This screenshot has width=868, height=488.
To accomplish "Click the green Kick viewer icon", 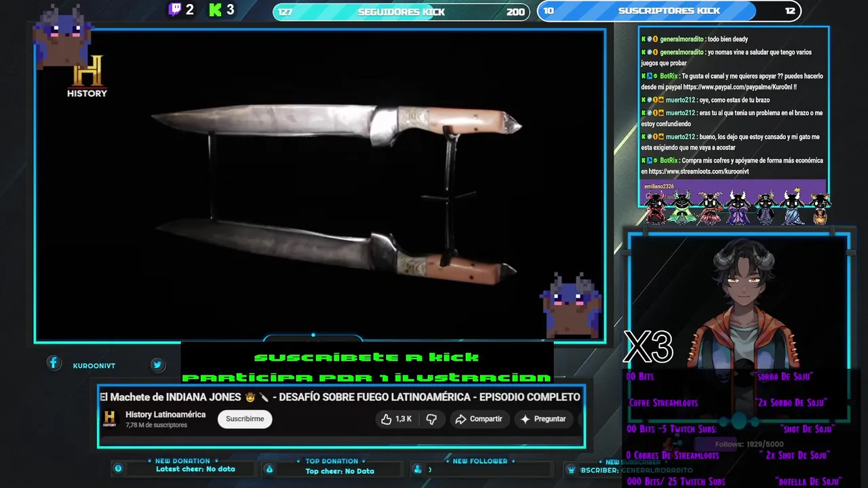I will (x=216, y=9).
